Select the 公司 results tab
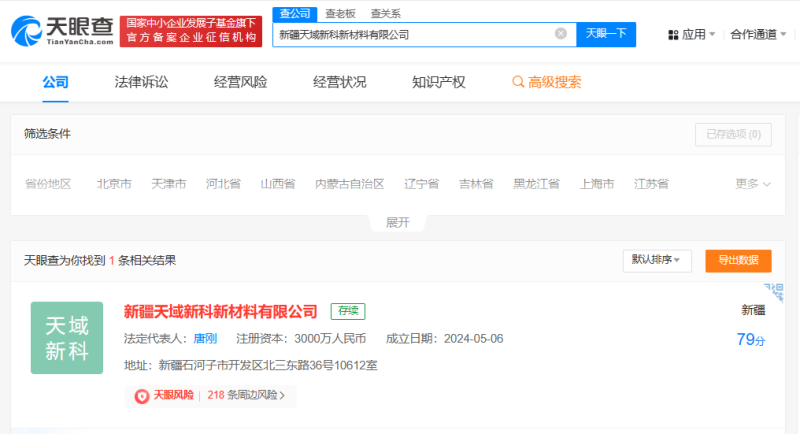The height and width of the screenshot is (434, 800). click(x=56, y=82)
